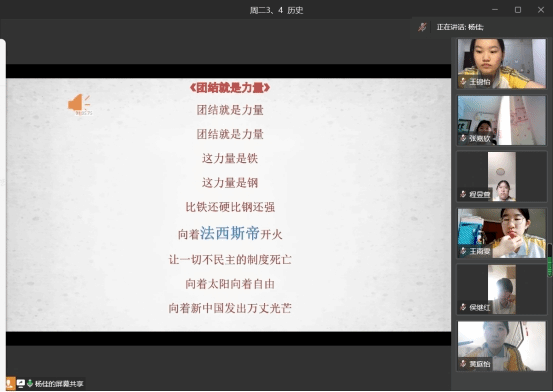
Task: Click the 正在讲话 speaker status label
Action: tap(460, 27)
